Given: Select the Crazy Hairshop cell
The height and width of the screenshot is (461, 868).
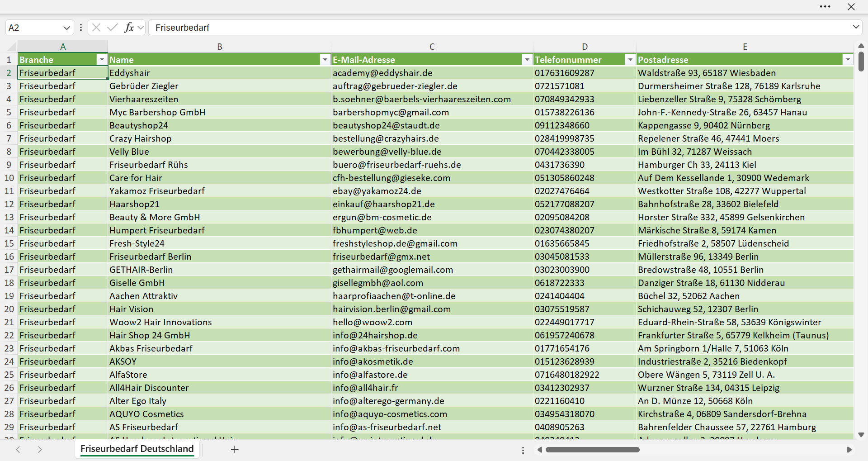Looking at the screenshot, I should pyautogui.click(x=220, y=138).
